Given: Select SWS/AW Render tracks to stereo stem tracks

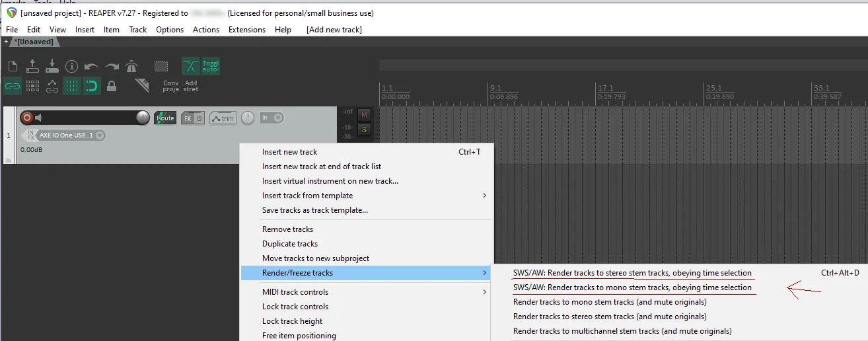Looking at the screenshot, I should coord(680,273).
